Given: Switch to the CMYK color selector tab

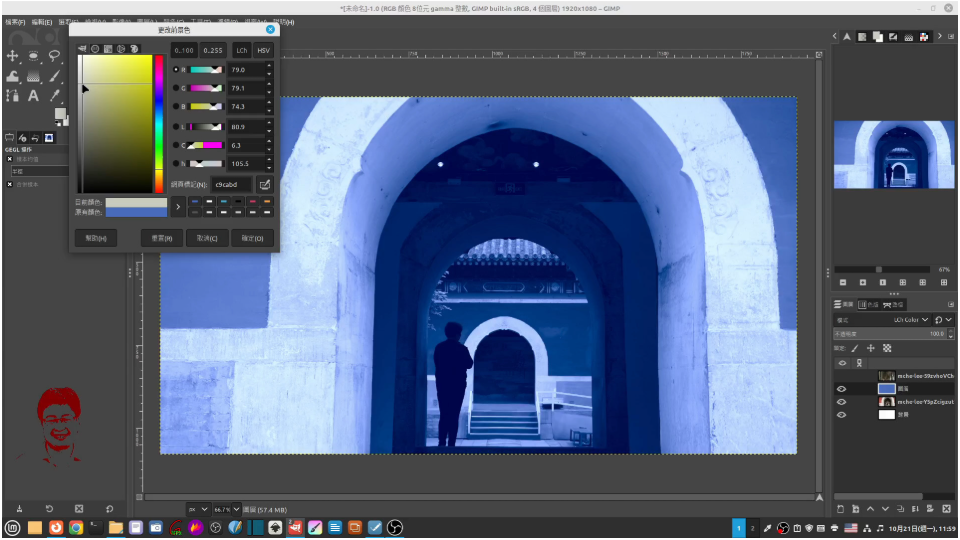Looking at the screenshot, I should click(x=95, y=49).
